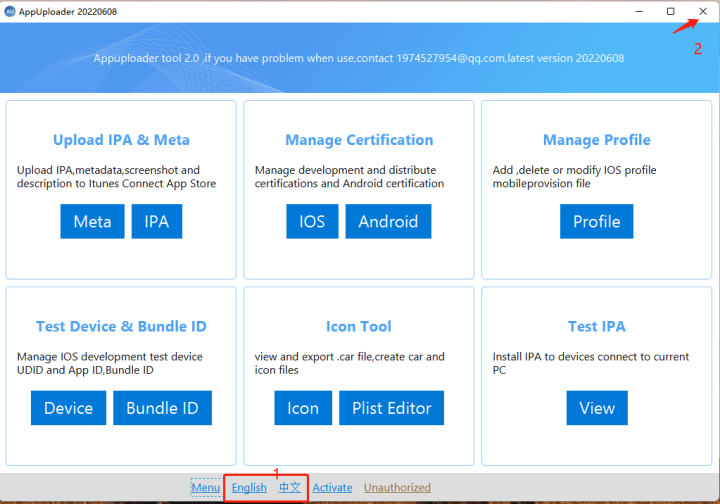Click the Manage IOS development test device text
Image resolution: width=720 pixels, height=504 pixels.
(109, 363)
